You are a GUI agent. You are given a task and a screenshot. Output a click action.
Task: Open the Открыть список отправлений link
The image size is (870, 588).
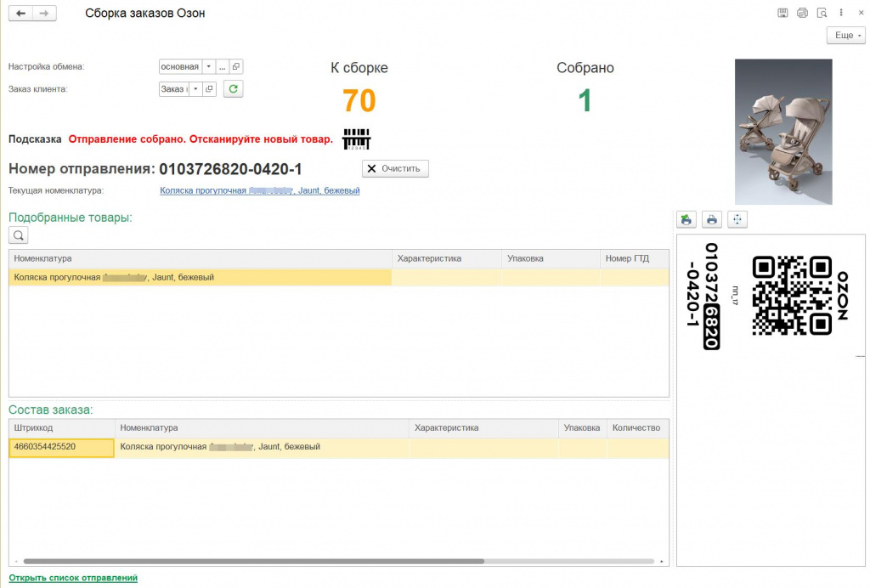pyautogui.click(x=73, y=578)
